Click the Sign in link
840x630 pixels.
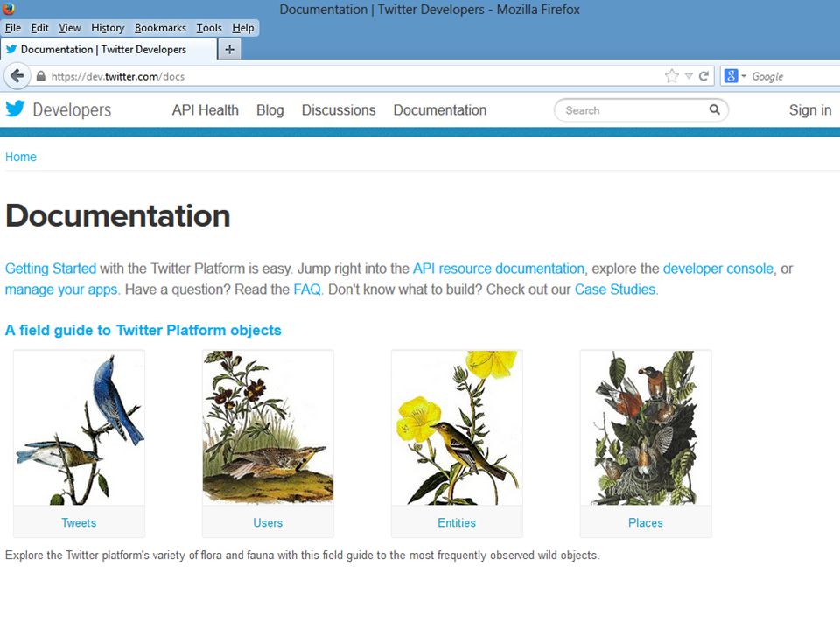[x=810, y=110]
